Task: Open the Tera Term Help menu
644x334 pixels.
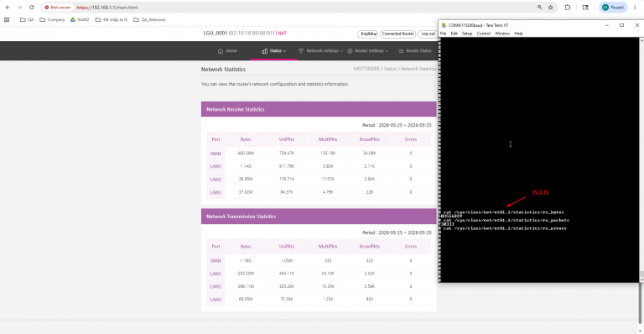Action: click(x=518, y=34)
